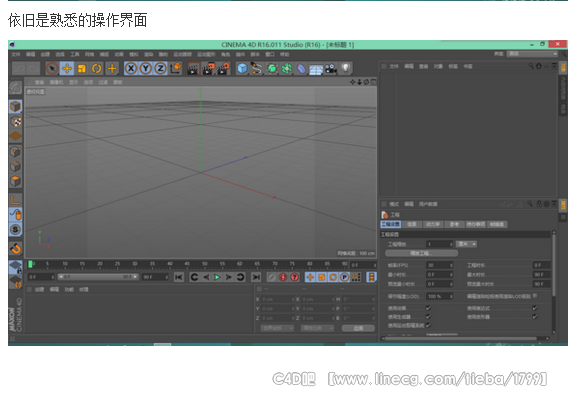
Task: Toggle parameter (P) keyframe recording icon
Action: [344, 277]
